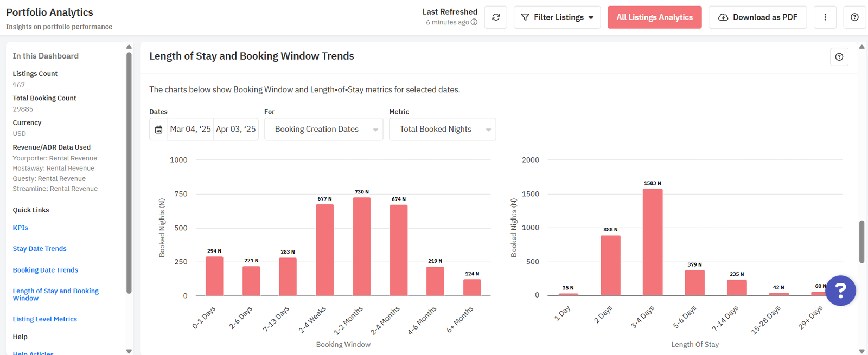This screenshot has height=355, width=868.
Task: Click the 5-6 Days stay bar (379 N)
Action: coord(695,283)
